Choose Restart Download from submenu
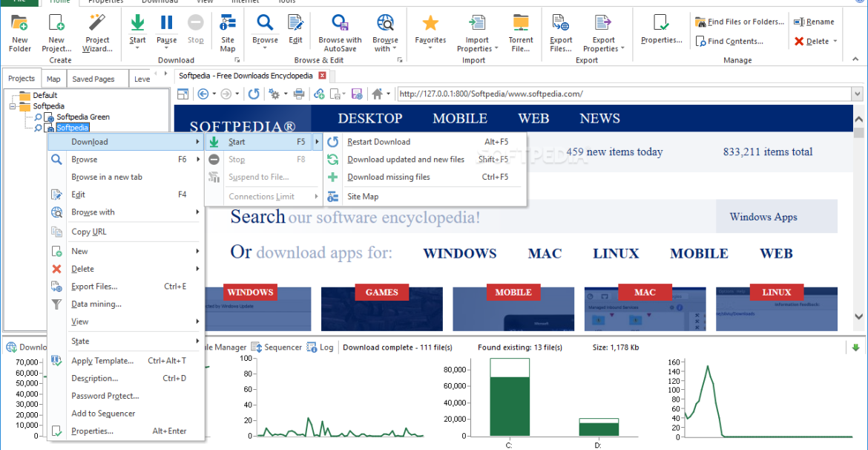The image size is (868, 450). (424, 142)
